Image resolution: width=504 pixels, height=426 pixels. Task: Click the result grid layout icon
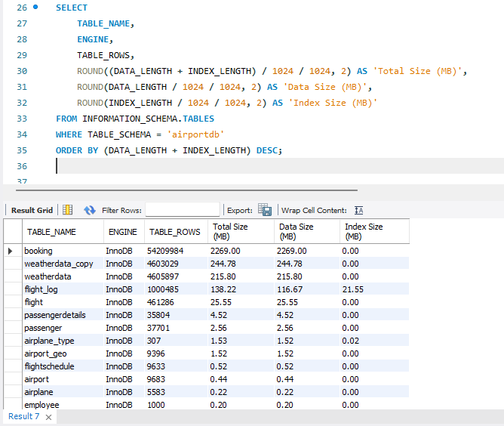tap(67, 210)
